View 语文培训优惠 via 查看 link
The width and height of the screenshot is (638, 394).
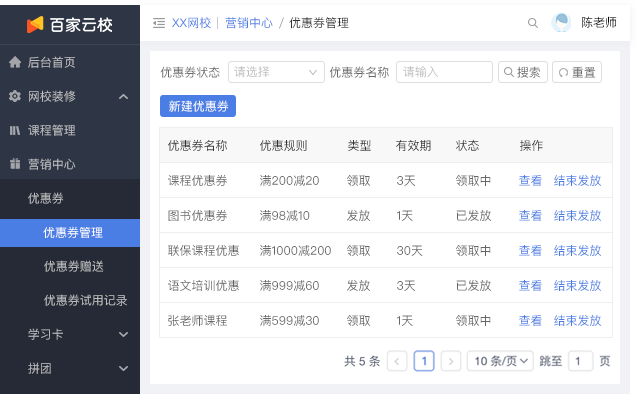(x=531, y=285)
